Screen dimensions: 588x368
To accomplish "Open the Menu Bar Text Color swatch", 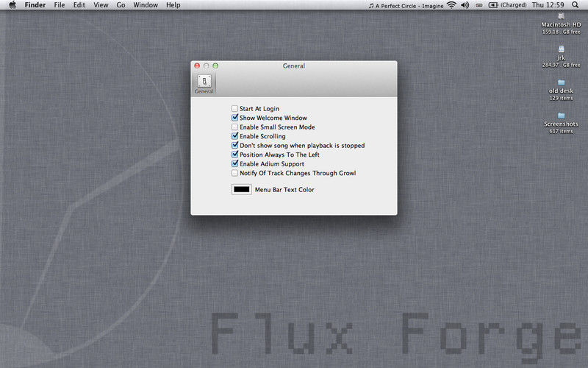I will (x=242, y=189).
